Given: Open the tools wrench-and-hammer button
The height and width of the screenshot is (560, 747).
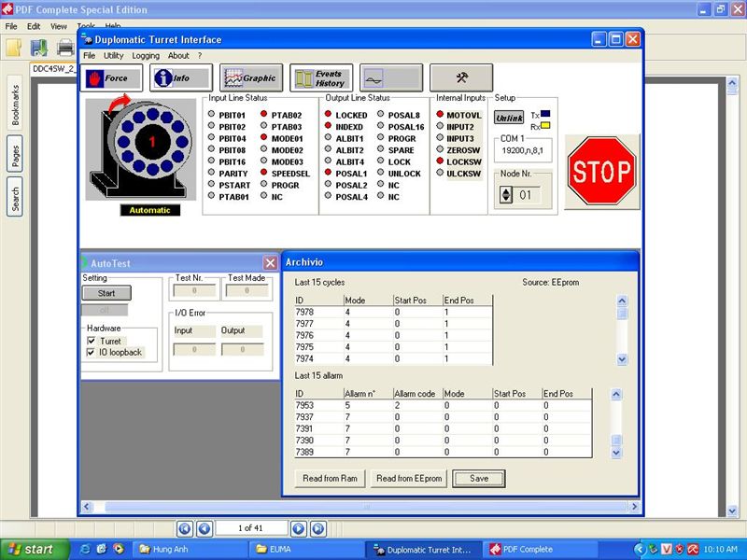Looking at the screenshot, I should (x=461, y=78).
